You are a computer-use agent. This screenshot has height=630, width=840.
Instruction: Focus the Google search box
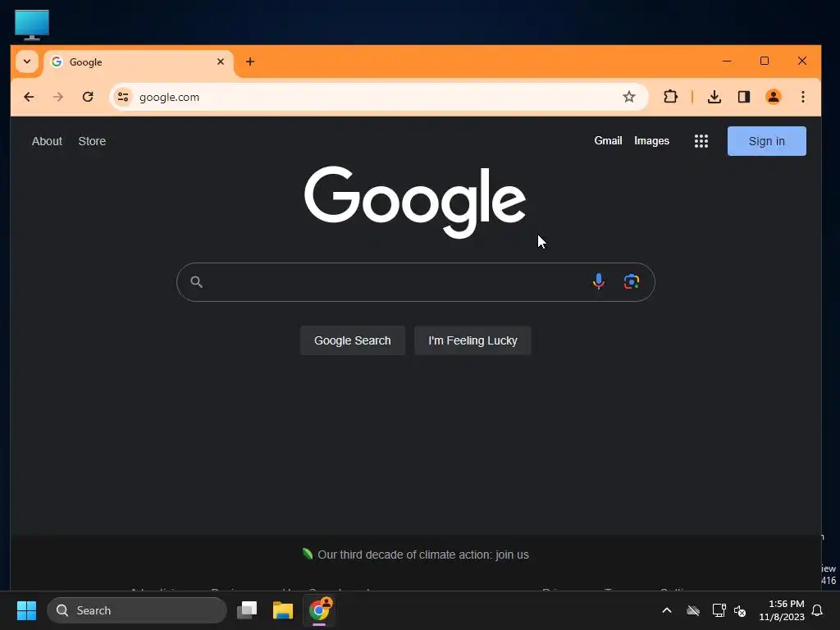(x=416, y=282)
